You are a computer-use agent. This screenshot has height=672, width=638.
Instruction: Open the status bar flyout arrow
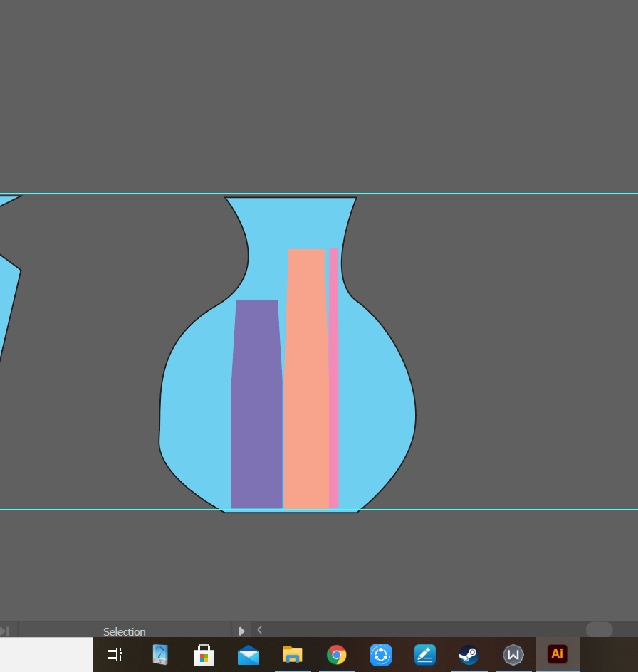click(241, 631)
